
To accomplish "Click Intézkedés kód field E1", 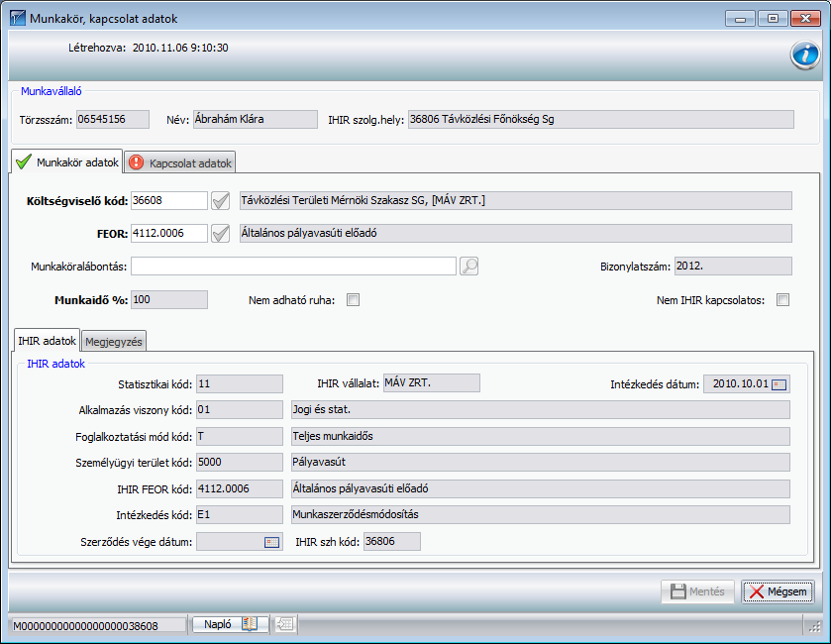I will pyautogui.click(x=240, y=514).
